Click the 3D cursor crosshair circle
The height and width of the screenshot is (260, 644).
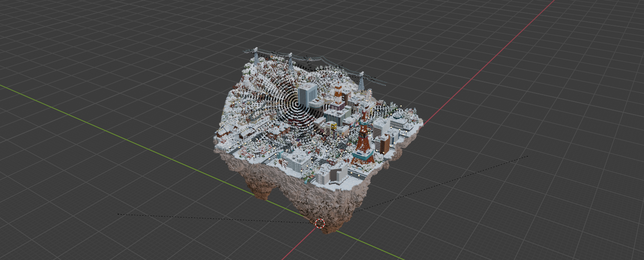[x=320, y=223]
